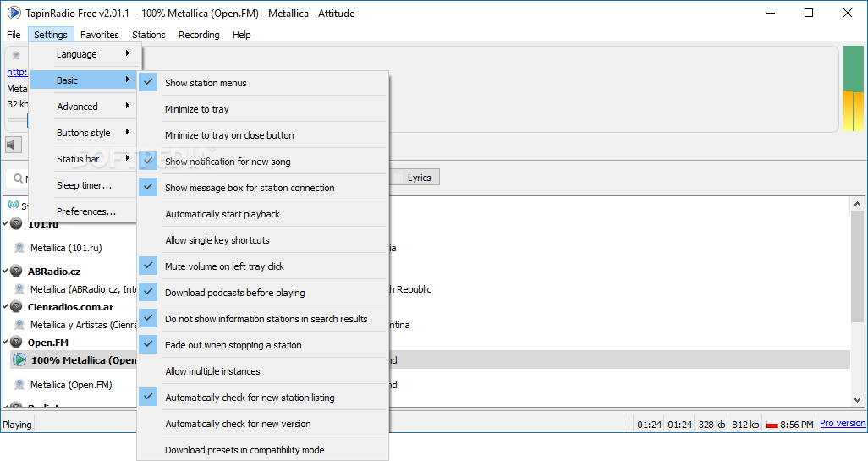This screenshot has height=461, width=868.
Task: Open Preferences dialog
Action: tap(83, 211)
